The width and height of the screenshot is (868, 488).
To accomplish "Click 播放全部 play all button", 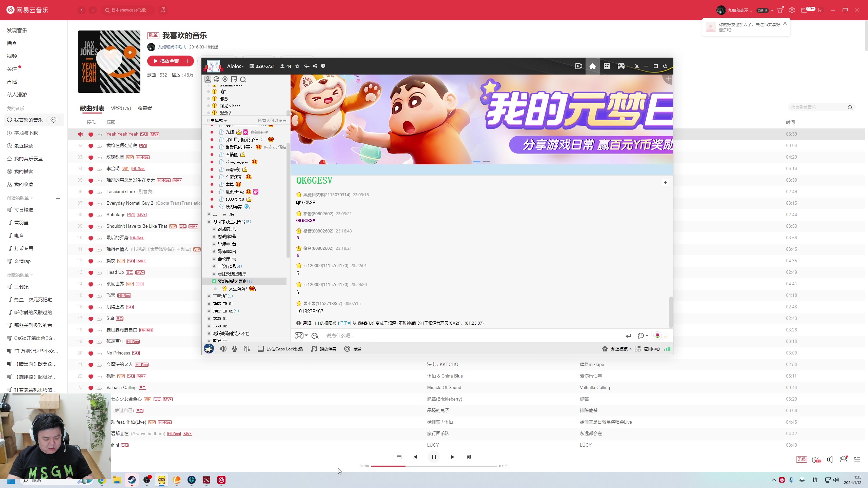I will pos(166,61).
